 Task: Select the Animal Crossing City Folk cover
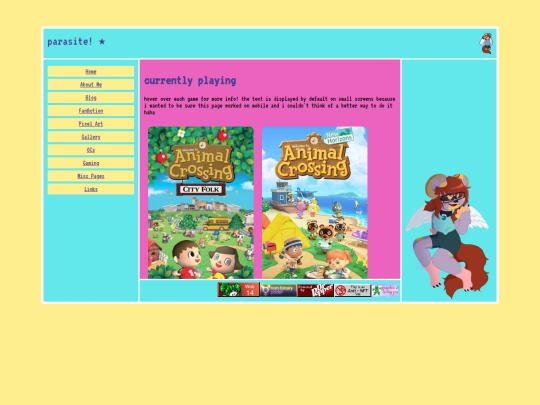click(201, 202)
